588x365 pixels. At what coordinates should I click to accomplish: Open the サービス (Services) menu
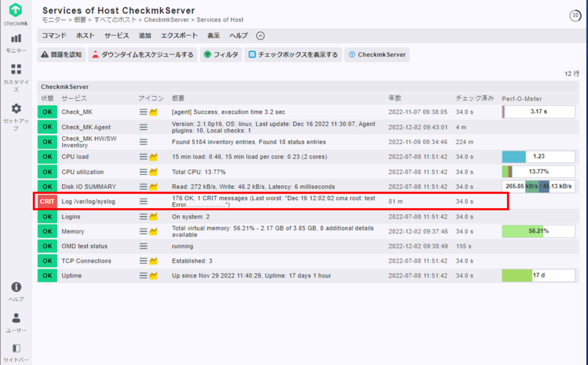(x=117, y=36)
